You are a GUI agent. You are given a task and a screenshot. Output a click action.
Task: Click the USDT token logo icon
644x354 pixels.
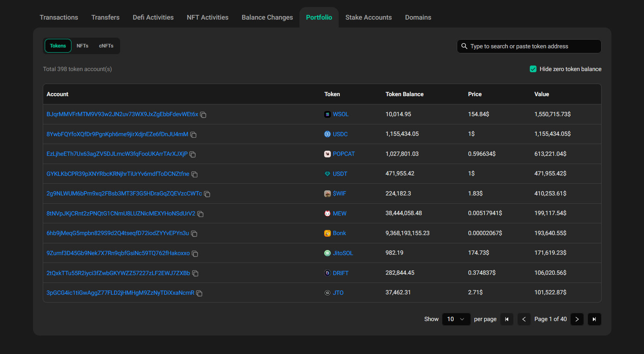pyautogui.click(x=327, y=174)
